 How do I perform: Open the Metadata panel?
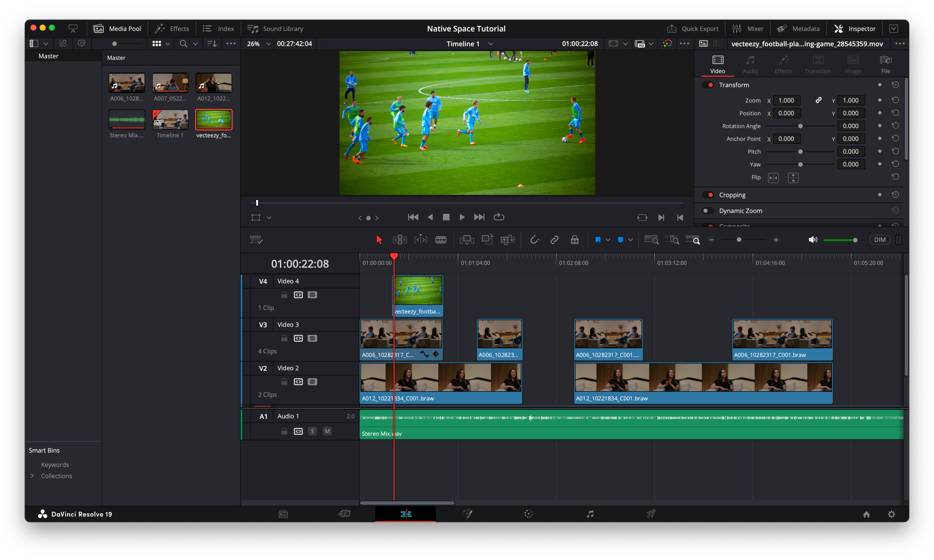[x=798, y=28]
